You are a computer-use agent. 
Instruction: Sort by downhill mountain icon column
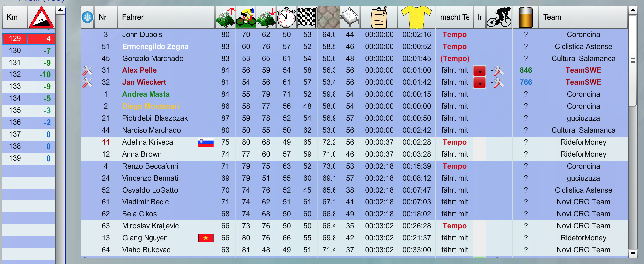[266, 17]
